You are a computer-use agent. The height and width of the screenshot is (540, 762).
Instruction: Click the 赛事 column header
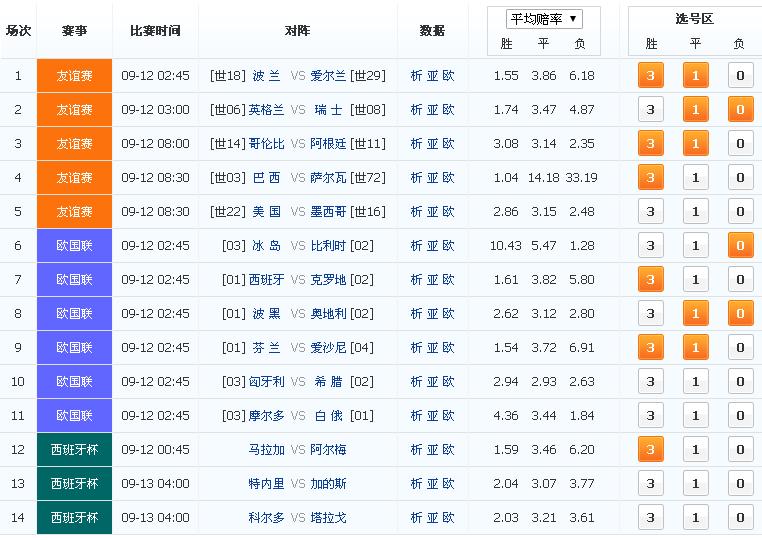click(x=74, y=31)
